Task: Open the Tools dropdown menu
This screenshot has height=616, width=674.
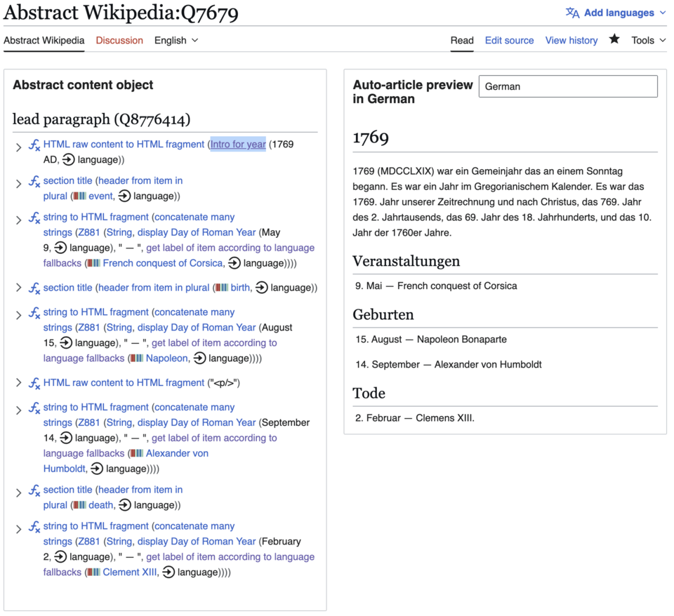Action: 648,40
